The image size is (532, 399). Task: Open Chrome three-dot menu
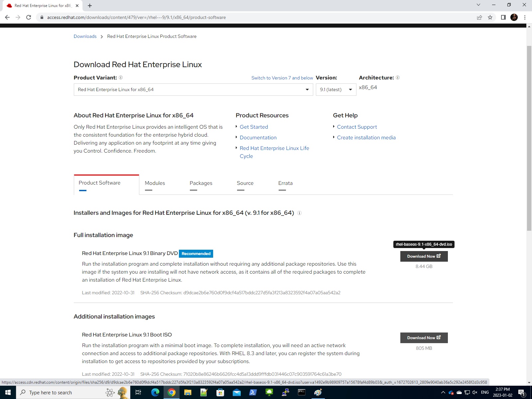coord(525,17)
